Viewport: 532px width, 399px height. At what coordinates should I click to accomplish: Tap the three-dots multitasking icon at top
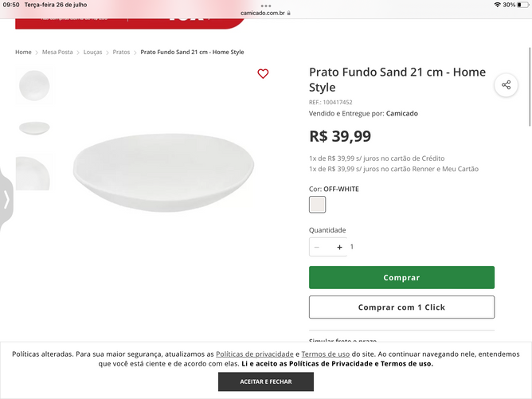(x=266, y=5)
